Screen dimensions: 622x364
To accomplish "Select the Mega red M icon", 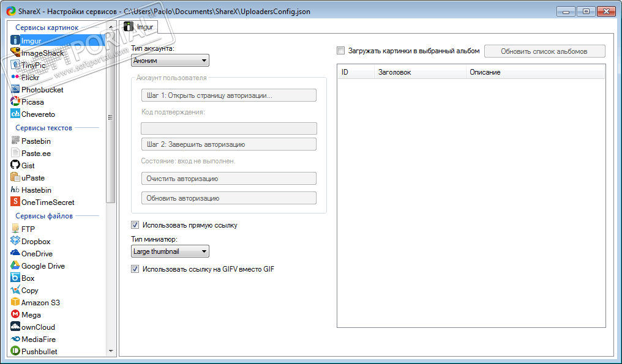I will pos(15,315).
